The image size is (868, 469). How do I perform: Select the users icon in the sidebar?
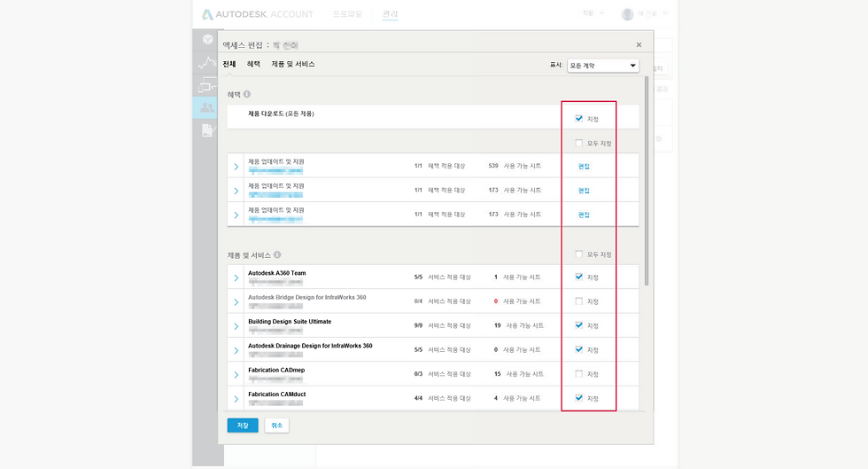[x=207, y=107]
